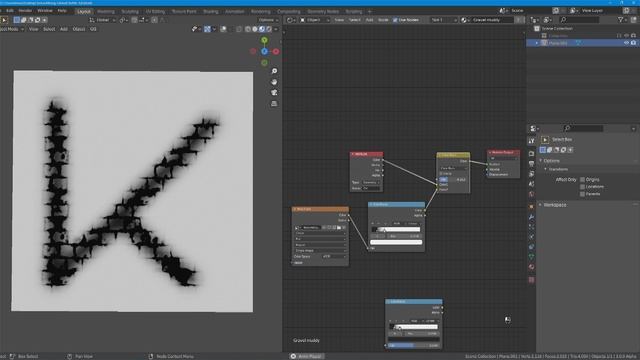Open the Modifiers wrench tab icon
This screenshot has height=360, width=640.
tap(531, 217)
